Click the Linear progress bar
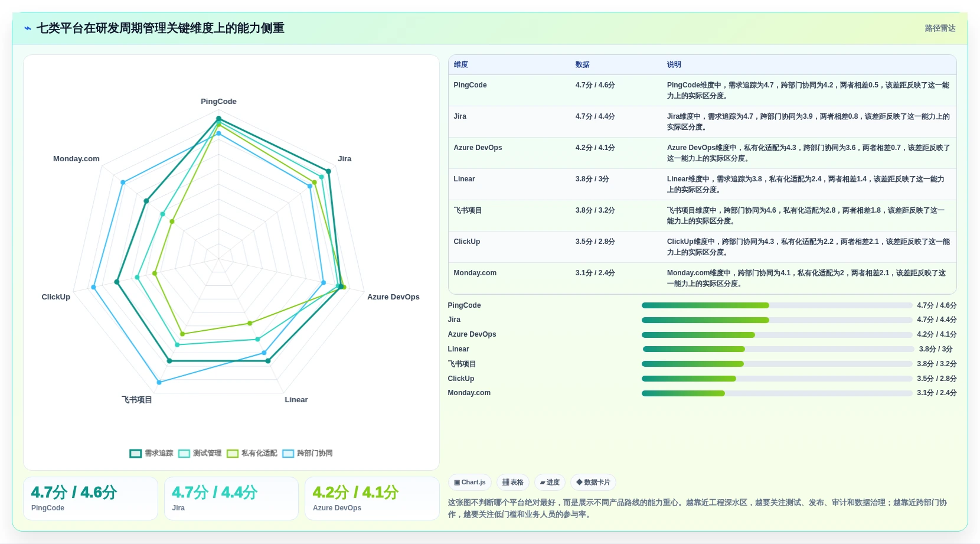980x544 pixels. (778, 349)
